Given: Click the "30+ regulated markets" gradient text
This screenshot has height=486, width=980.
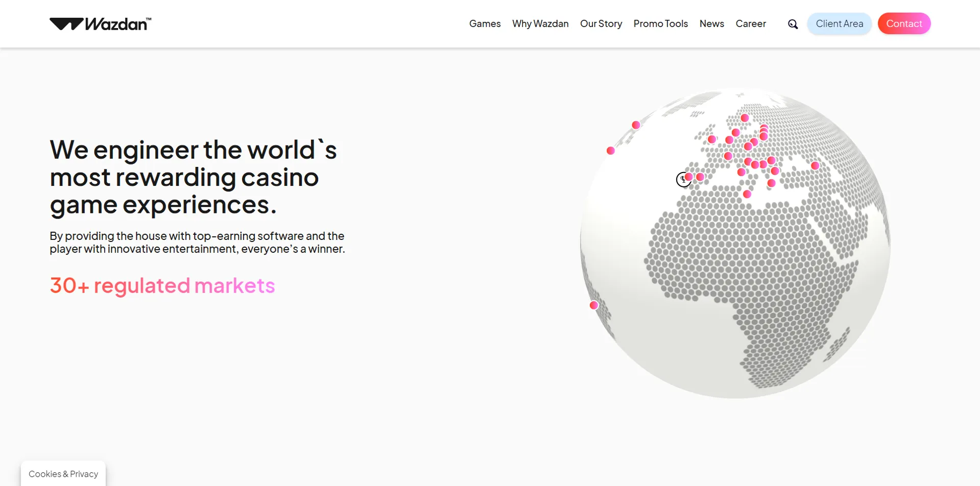Looking at the screenshot, I should coord(162,285).
